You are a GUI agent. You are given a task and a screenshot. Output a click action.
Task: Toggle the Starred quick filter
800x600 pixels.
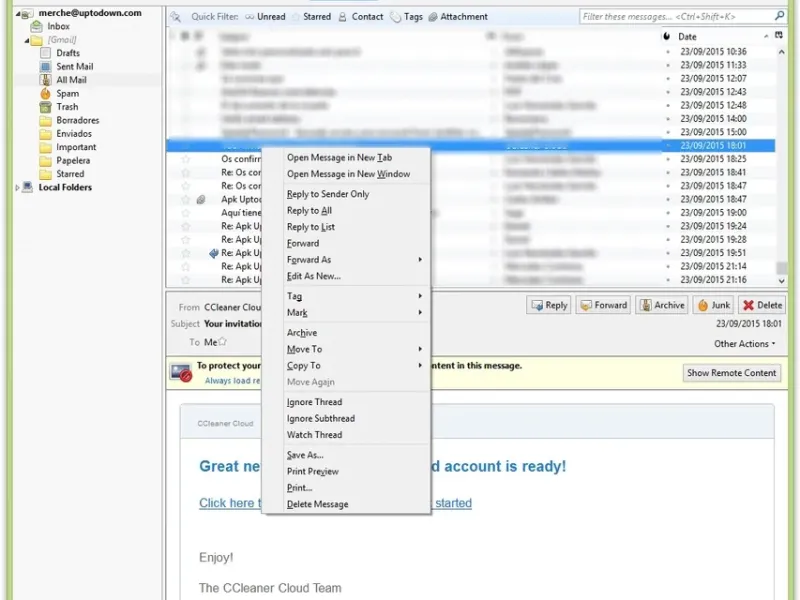coord(311,17)
